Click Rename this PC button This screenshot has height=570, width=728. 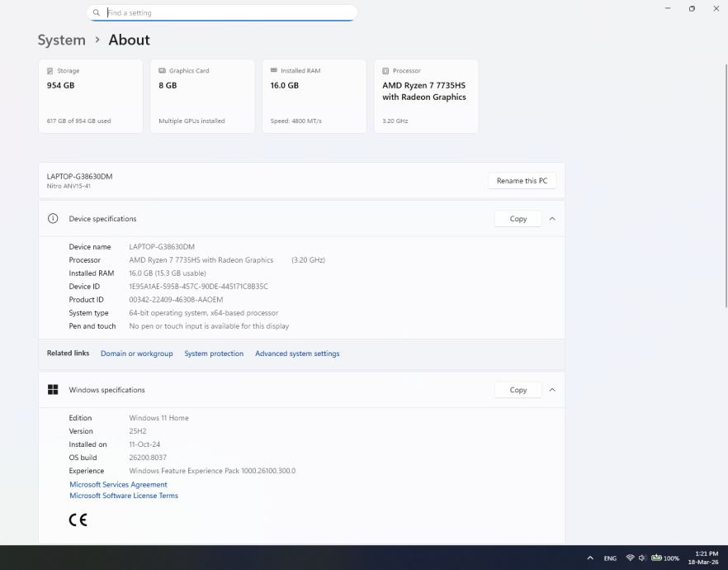[x=522, y=181]
